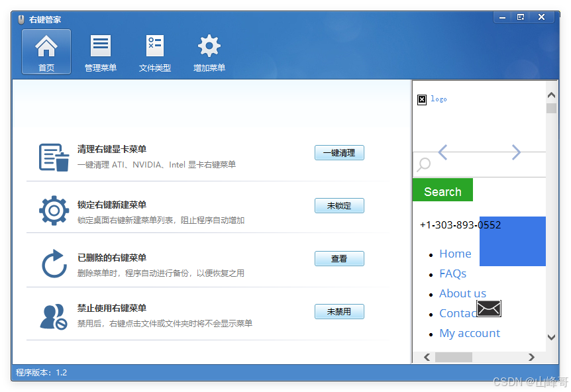This screenshot has width=571, height=392.
Task: Minimize the 右键管家 window
Action: [503, 17]
